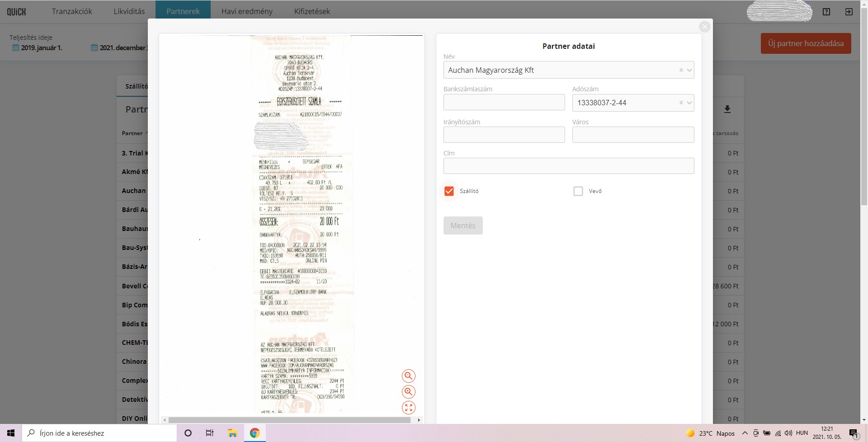Select the Partnerek tab
This screenshot has width=868, height=442.
click(x=183, y=11)
